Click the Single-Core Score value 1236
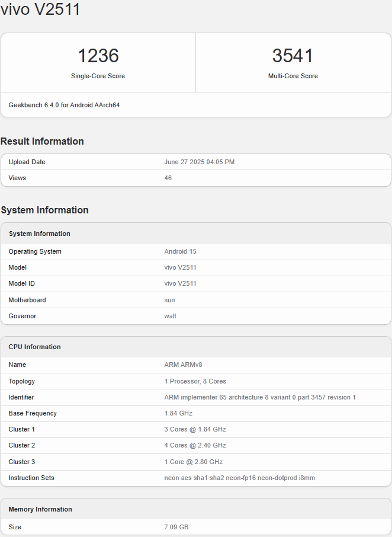 [x=98, y=56]
